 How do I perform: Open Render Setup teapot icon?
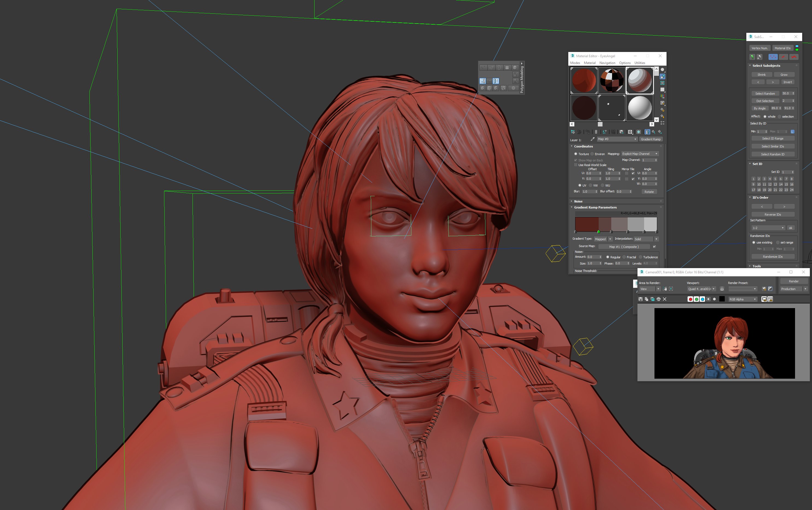(764, 289)
